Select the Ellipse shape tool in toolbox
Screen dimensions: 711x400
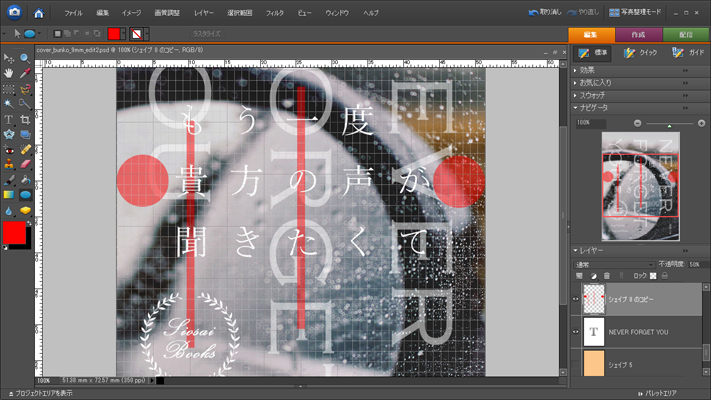(25, 195)
